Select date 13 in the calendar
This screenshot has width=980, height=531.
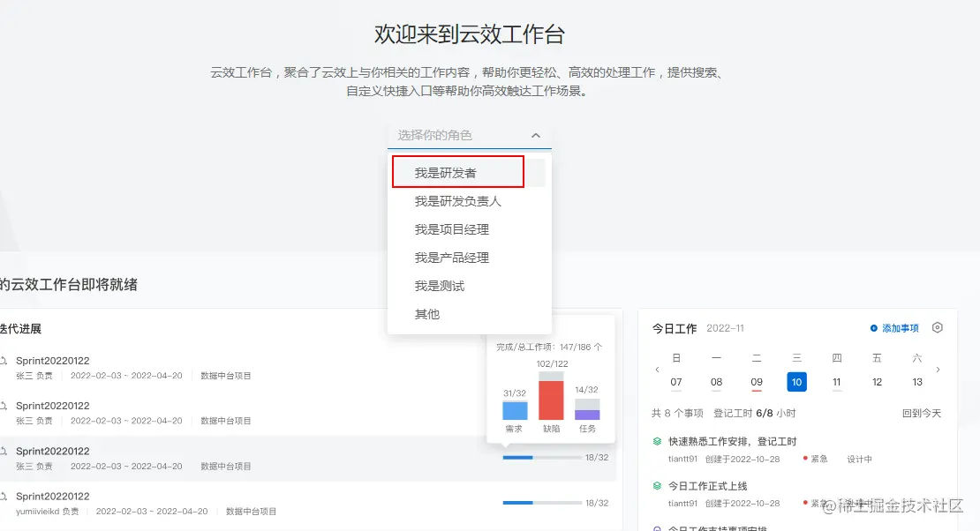pos(917,382)
